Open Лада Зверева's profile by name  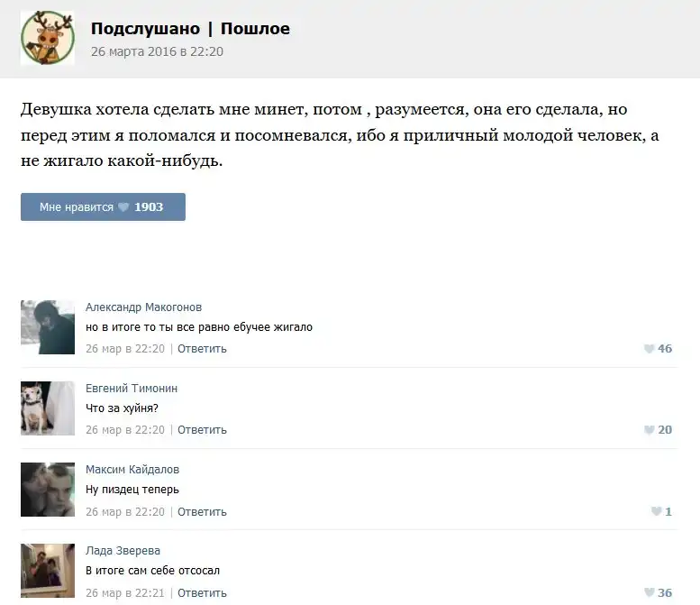coord(123,551)
